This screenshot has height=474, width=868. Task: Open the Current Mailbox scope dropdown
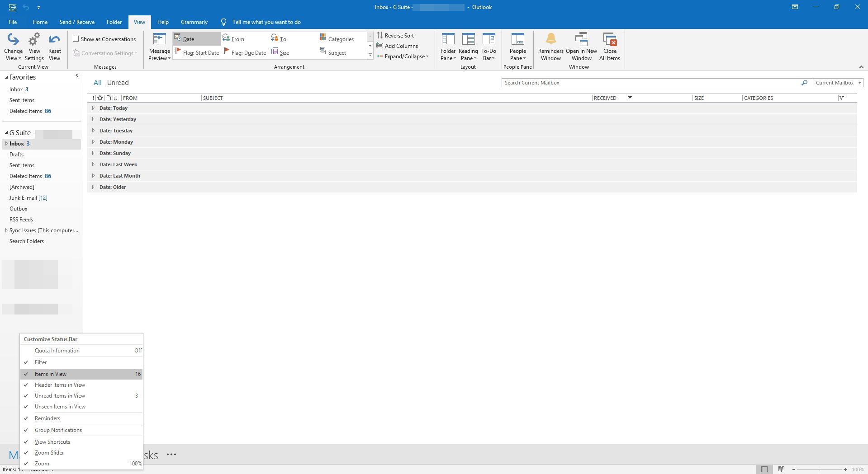click(x=838, y=83)
